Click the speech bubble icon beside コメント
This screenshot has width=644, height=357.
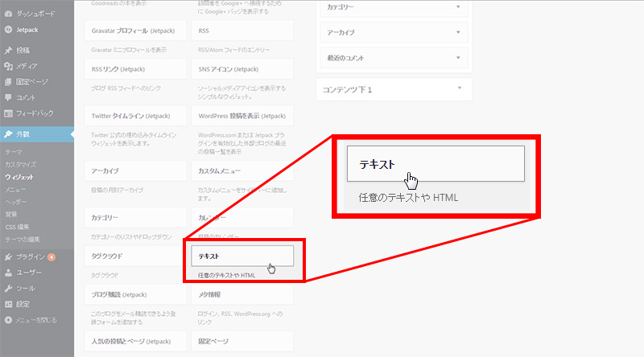[7, 97]
